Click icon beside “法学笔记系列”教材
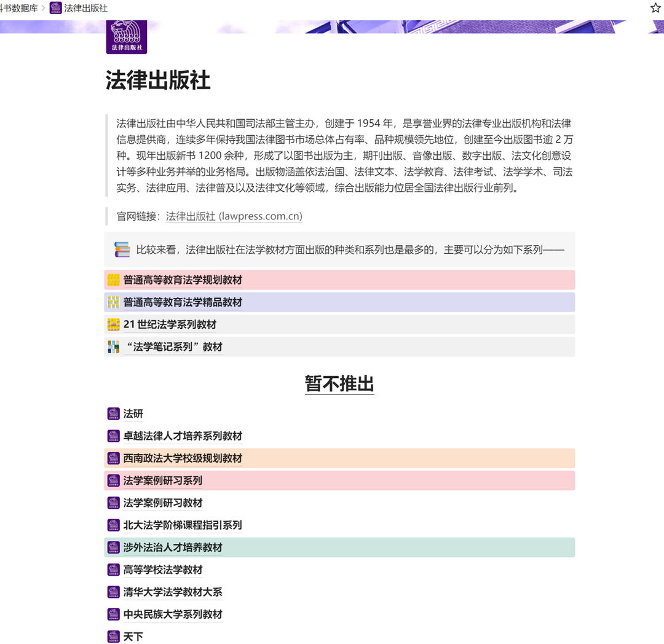 114,347
